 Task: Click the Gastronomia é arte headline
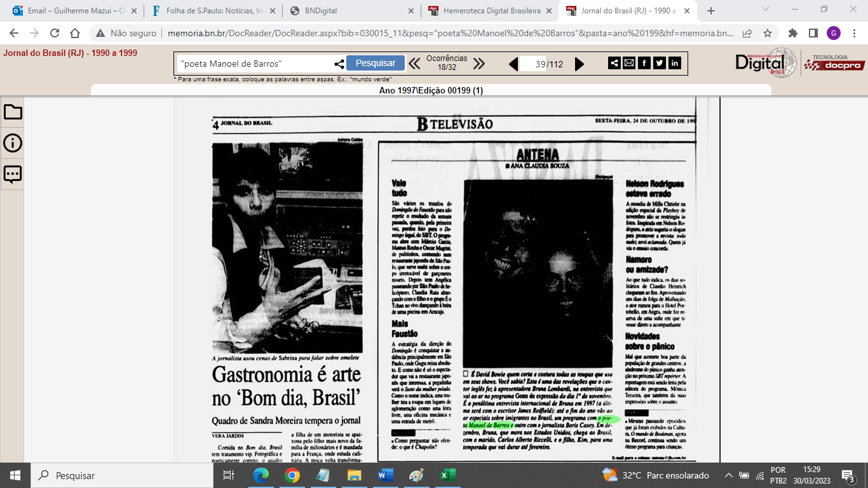[x=287, y=386]
